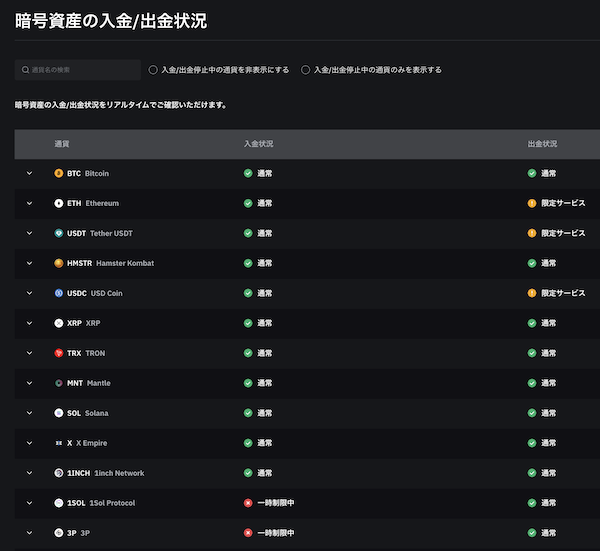Click the 1inch Network coin icon

pyautogui.click(x=59, y=473)
